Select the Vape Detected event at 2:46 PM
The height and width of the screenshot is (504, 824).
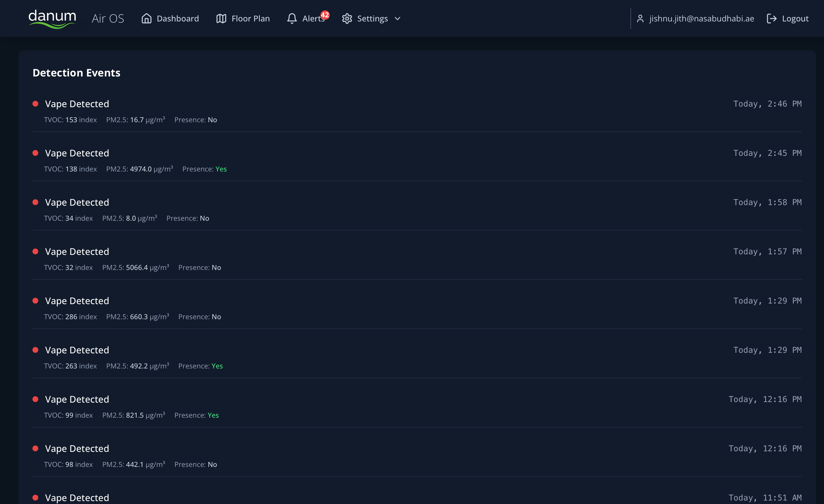pyautogui.click(x=77, y=104)
